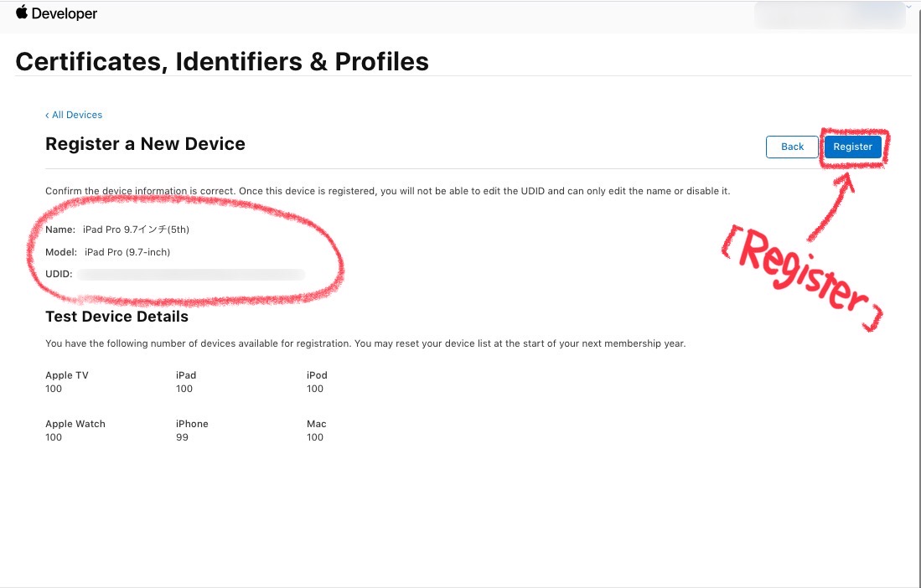Click the Register button
This screenshot has width=921, height=588.
tap(852, 147)
